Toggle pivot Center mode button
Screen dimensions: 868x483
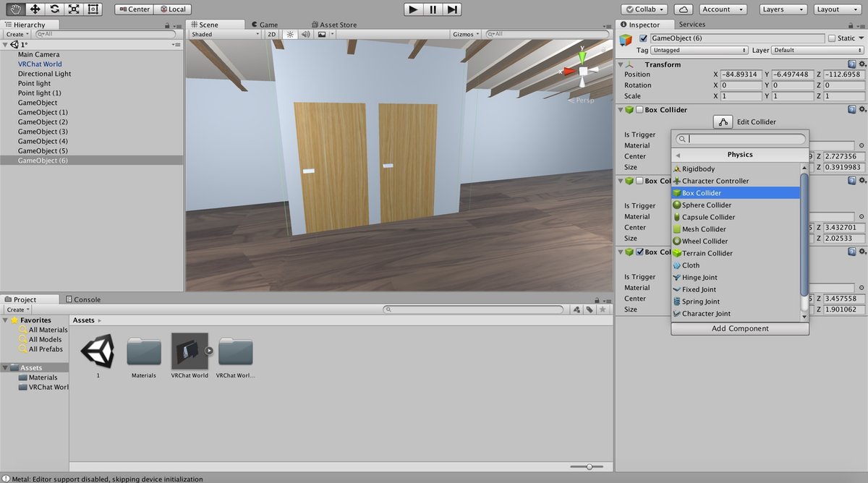click(133, 9)
